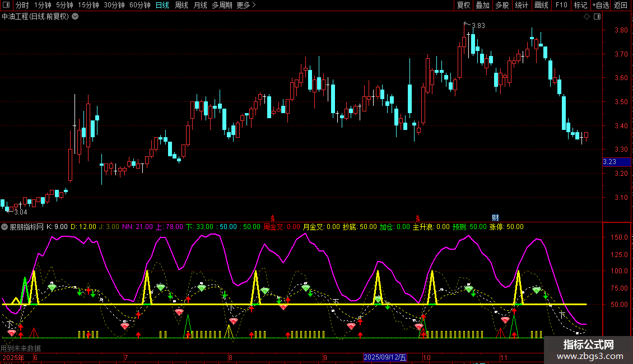Click the 3.04 low price flag marker
The width and height of the screenshot is (633, 364).
(x=20, y=212)
